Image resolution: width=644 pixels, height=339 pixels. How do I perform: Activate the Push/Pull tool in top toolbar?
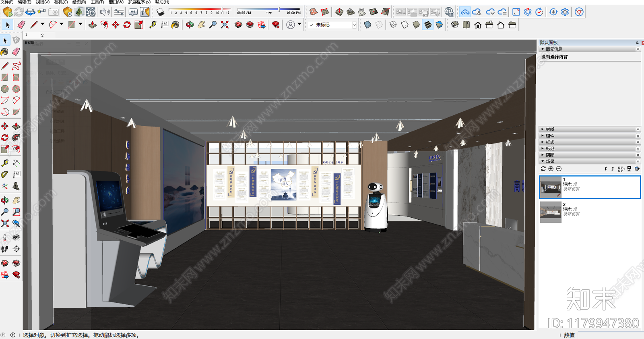click(93, 25)
